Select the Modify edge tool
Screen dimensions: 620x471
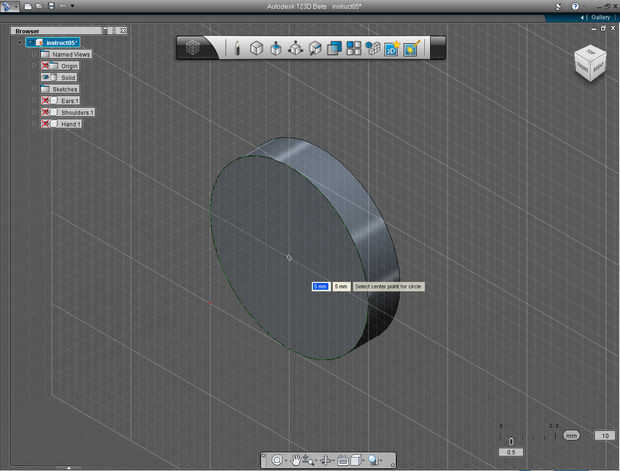(x=315, y=48)
